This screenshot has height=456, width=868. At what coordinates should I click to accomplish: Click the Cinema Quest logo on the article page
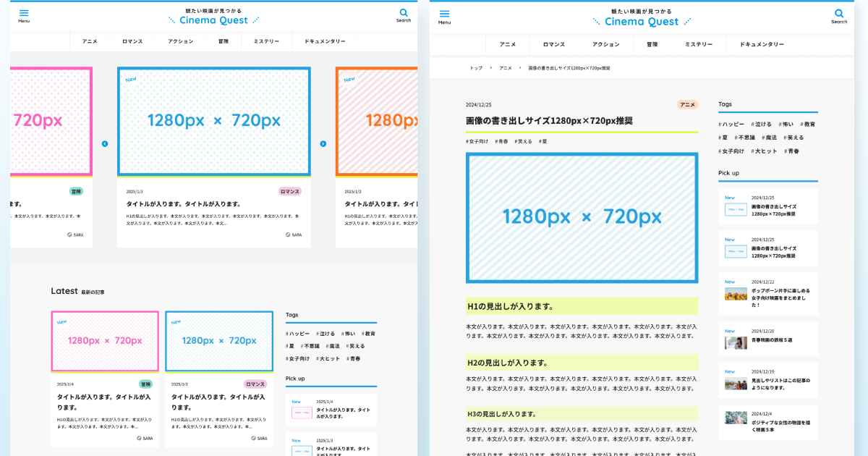click(642, 17)
